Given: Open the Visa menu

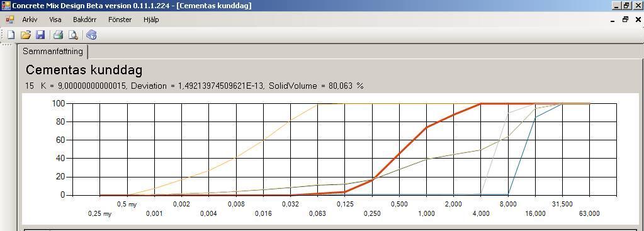Looking at the screenshot, I should [x=55, y=20].
